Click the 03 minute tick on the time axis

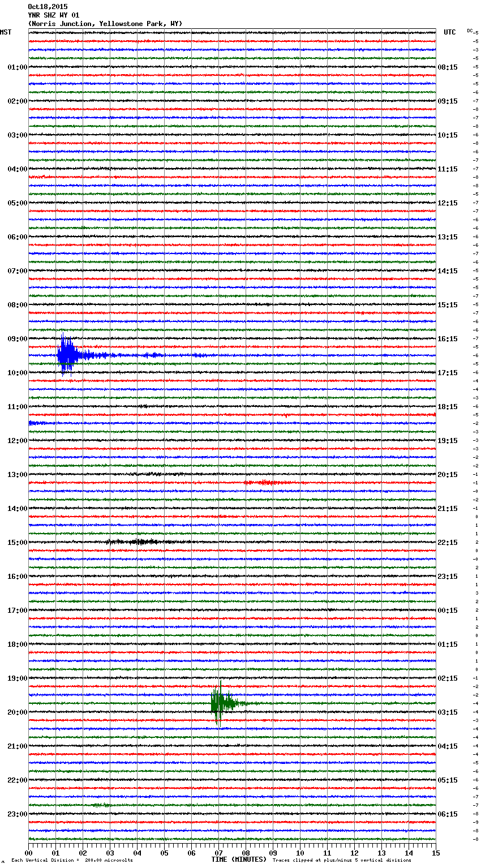pyautogui.click(x=110, y=853)
